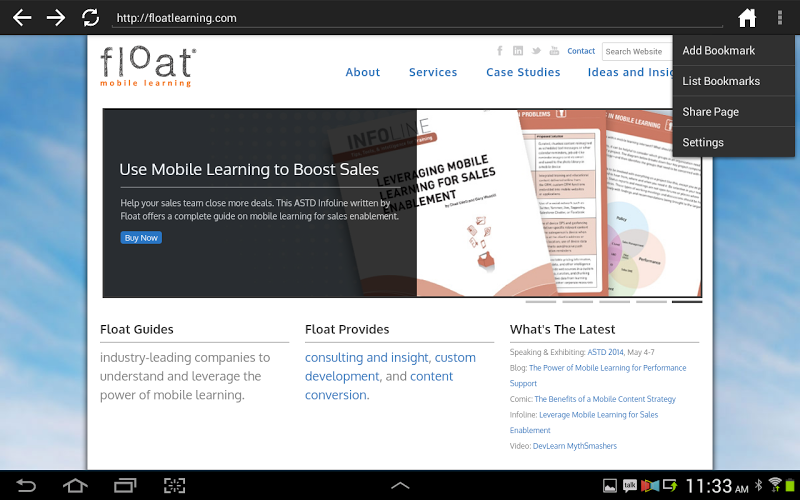Open the Case Studies navigation item
800x500 pixels.
click(x=523, y=72)
